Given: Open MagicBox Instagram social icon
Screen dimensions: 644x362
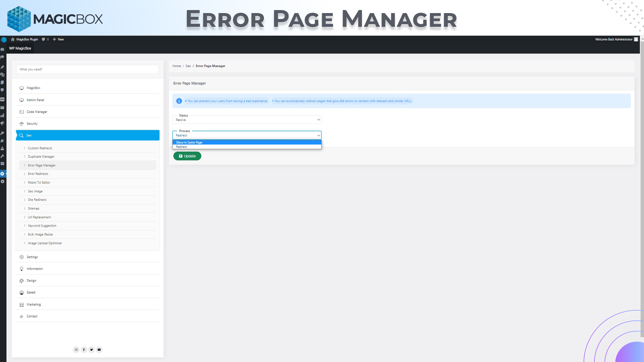Looking at the screenshot, I should [76, 350].
